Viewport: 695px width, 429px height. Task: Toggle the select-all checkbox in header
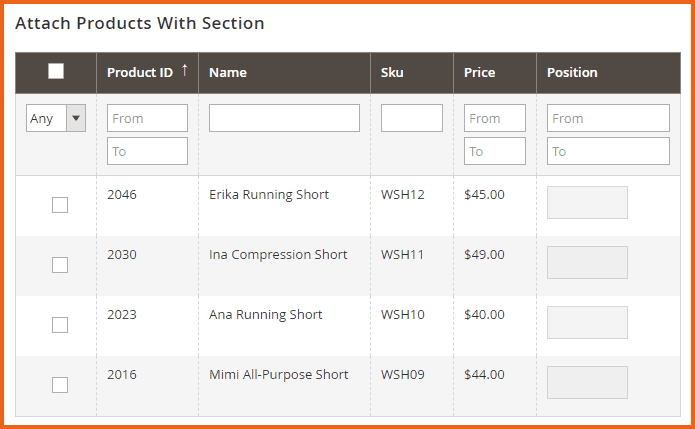click(x=56, y=71)
